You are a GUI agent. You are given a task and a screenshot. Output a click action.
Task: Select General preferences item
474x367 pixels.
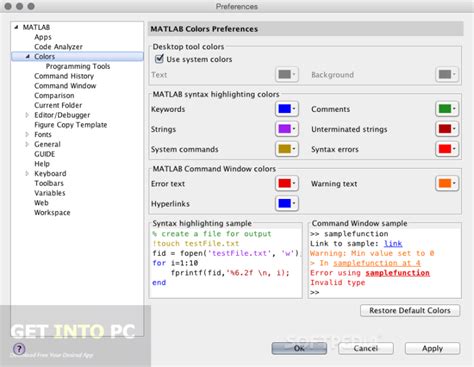[47, 144]
